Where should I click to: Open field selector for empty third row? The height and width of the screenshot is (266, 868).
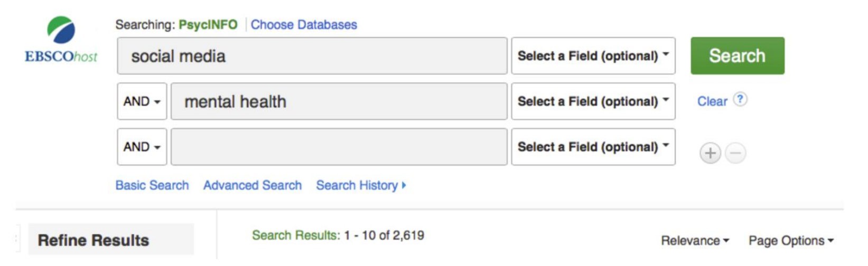tap(593, 147)
